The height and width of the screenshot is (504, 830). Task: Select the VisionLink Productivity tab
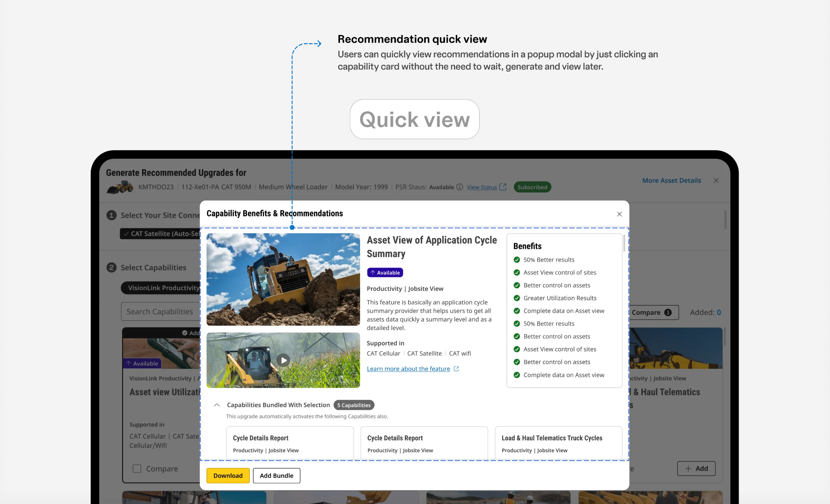[161, 288]
